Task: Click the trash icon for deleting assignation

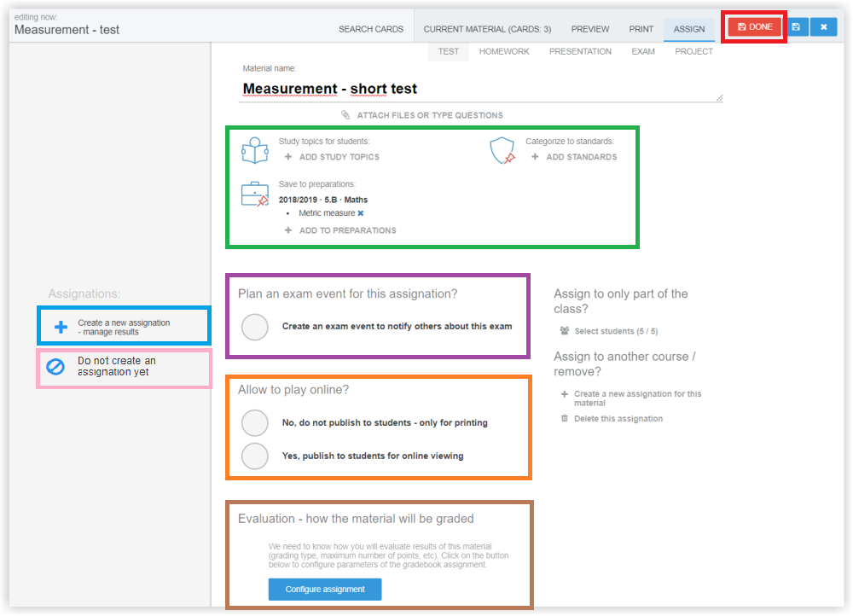Action: click(565, 418)
